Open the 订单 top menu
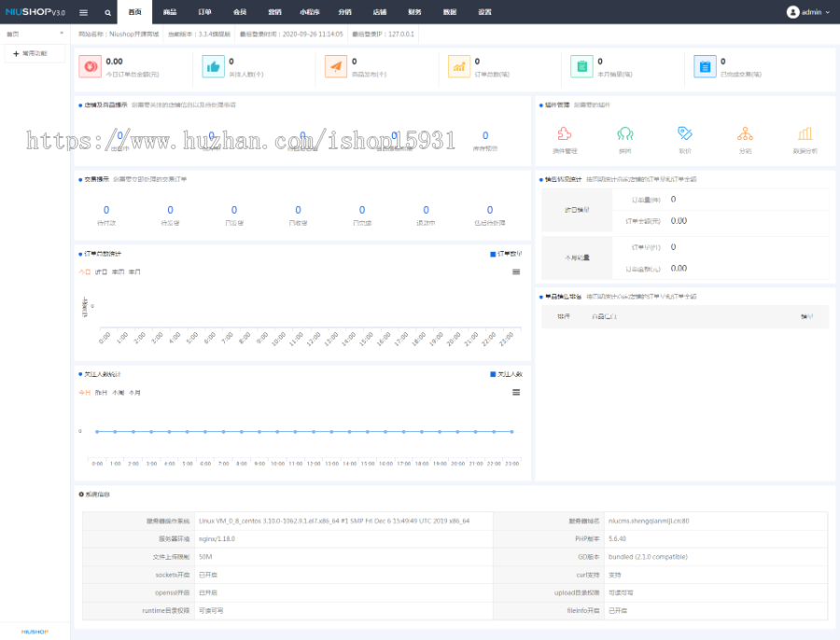 204,12
